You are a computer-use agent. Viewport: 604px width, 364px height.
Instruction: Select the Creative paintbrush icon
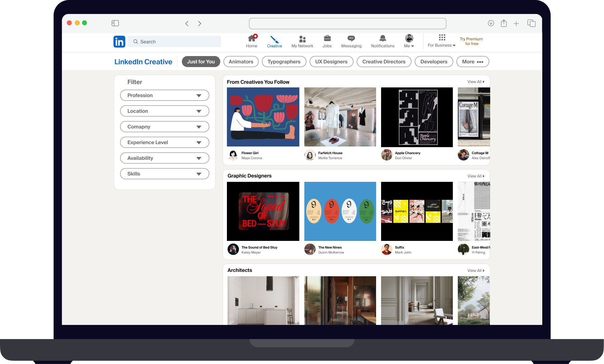(274, 39)
